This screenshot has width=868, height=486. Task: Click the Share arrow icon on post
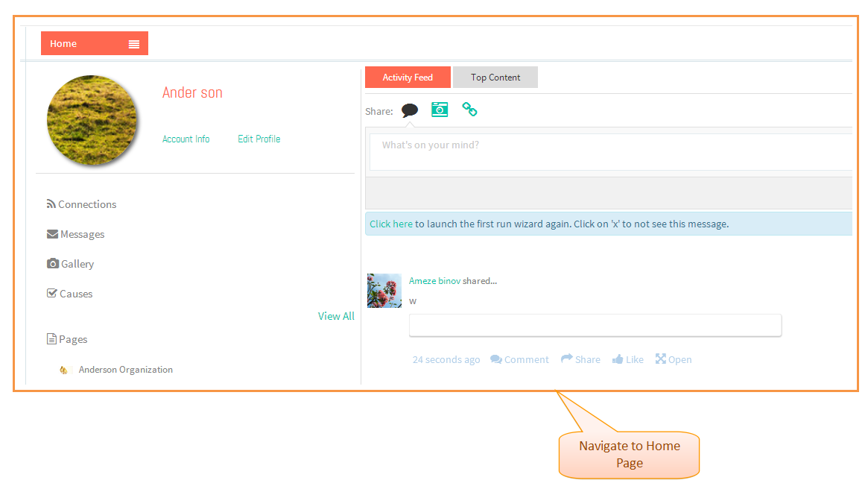567,359
